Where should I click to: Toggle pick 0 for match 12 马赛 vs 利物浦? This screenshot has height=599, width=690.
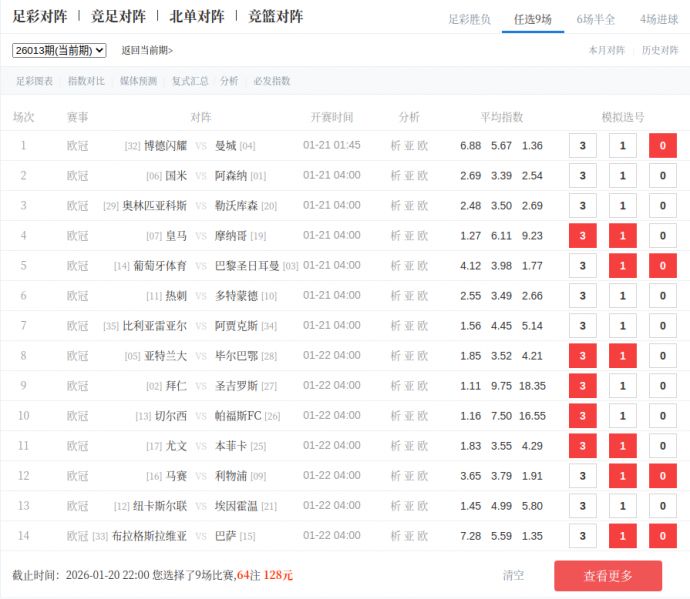[662, 476]
